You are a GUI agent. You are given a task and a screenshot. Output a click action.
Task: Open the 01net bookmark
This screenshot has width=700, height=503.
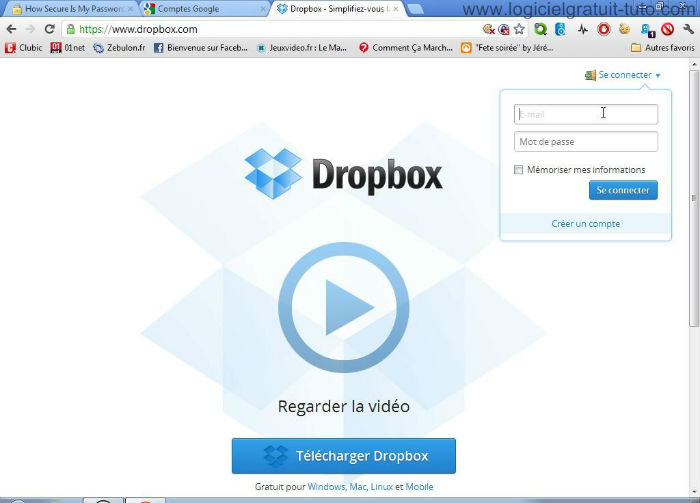click(67, 48)
